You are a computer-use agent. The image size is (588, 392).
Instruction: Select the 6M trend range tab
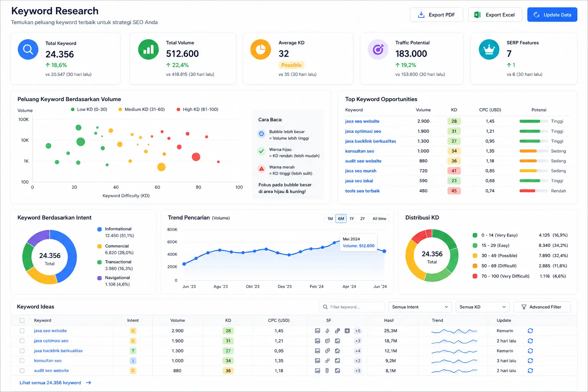341,219
